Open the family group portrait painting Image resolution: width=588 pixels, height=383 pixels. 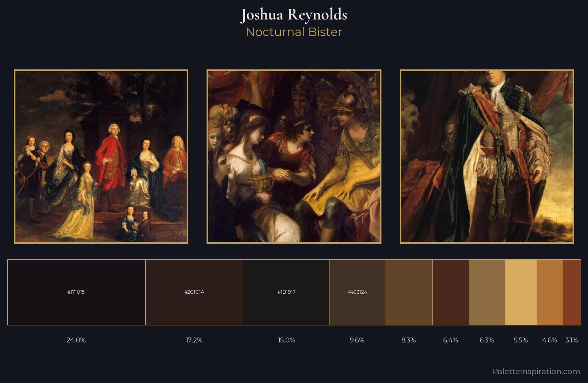(x=101, y=157)
